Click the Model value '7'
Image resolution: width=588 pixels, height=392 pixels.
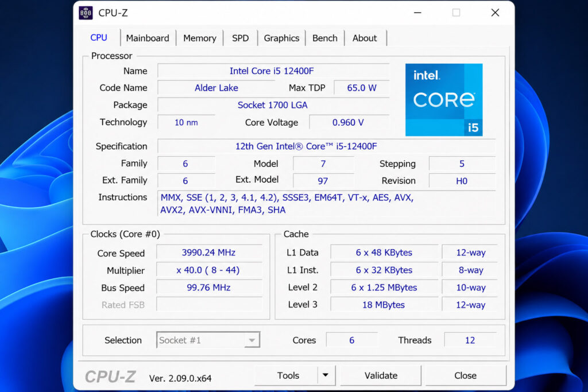(323, 164)
